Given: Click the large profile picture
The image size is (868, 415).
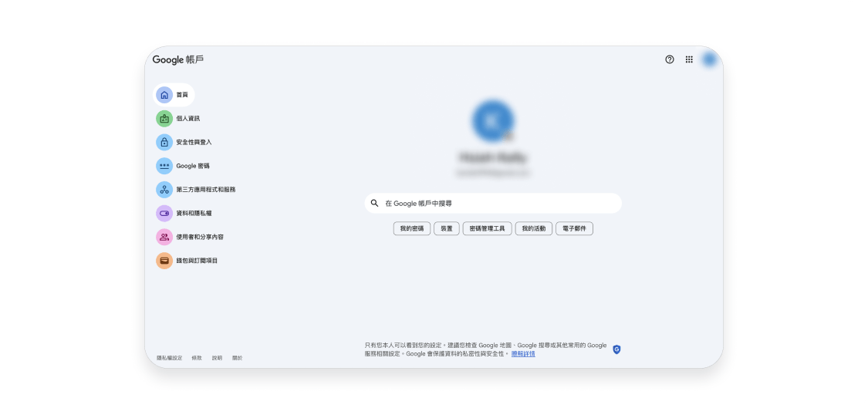Looking at the screenshot, I should pyautogui.click(x=493, y=120).
